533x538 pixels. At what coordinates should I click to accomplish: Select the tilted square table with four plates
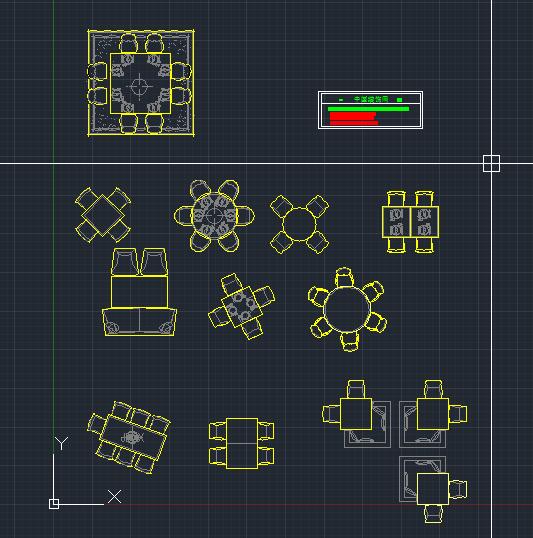tap(242, 306)
